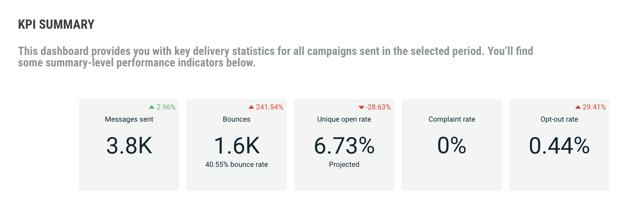Click the KPI SUMMARY heading
The width and height of the screenshot is (644, 211).
[56, 24]
